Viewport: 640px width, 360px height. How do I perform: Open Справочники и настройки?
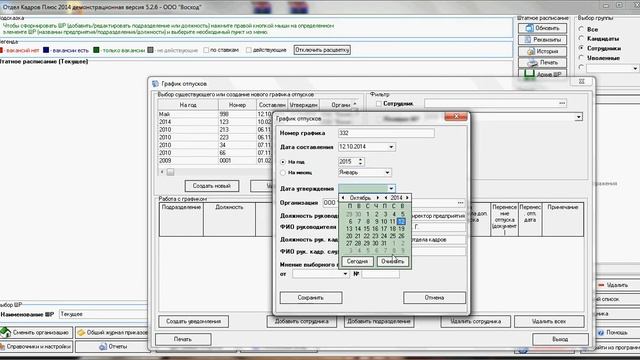click(x=36, y=347)
